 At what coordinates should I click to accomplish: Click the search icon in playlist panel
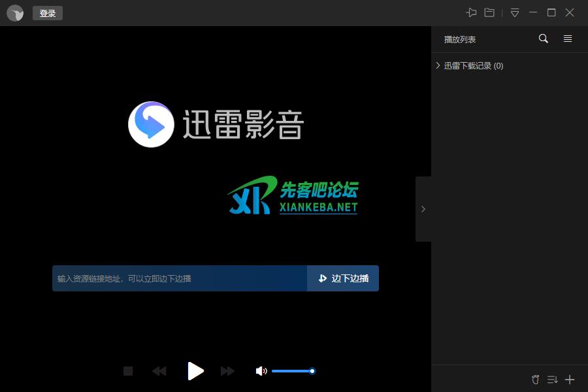pos(543,39)
